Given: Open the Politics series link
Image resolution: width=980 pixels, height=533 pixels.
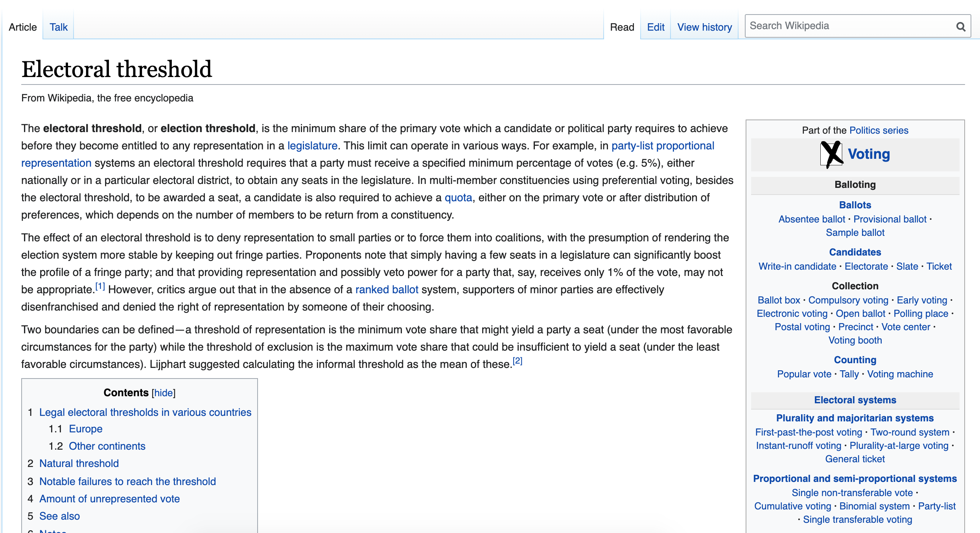Looking at the screenshot, I should pos(879,130).
